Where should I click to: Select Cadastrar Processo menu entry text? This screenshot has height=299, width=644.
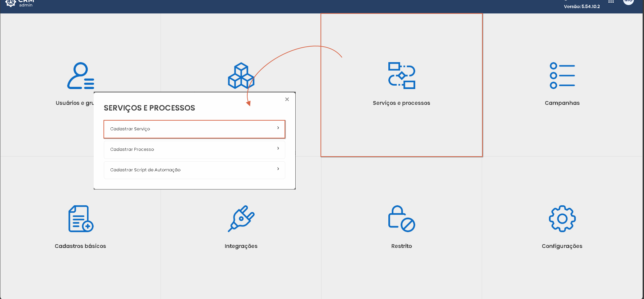pyautogui.click(x=132, y=149)
